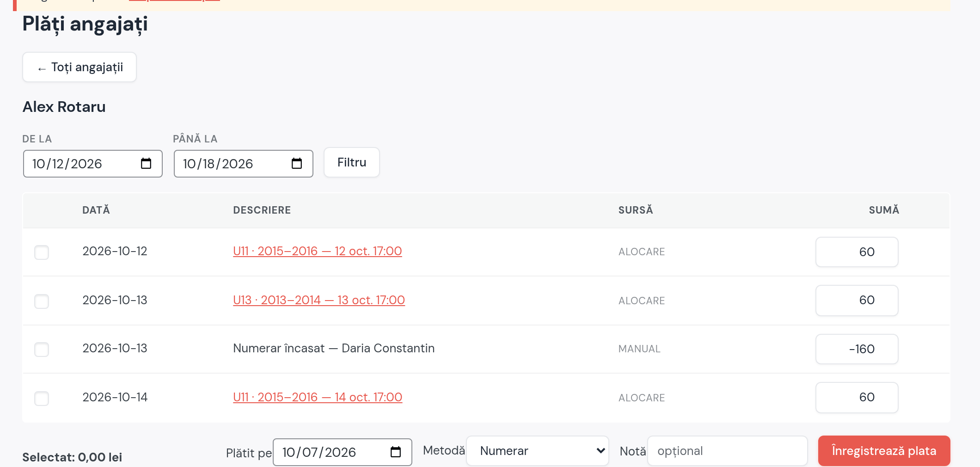Focus the Notă optional text field
980x467 pixels.
click(x=728, y=451)
